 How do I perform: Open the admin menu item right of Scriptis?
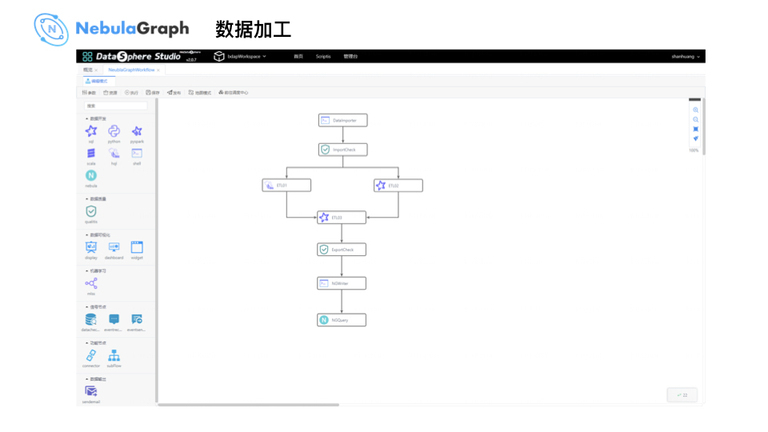[x=350, y=56]
